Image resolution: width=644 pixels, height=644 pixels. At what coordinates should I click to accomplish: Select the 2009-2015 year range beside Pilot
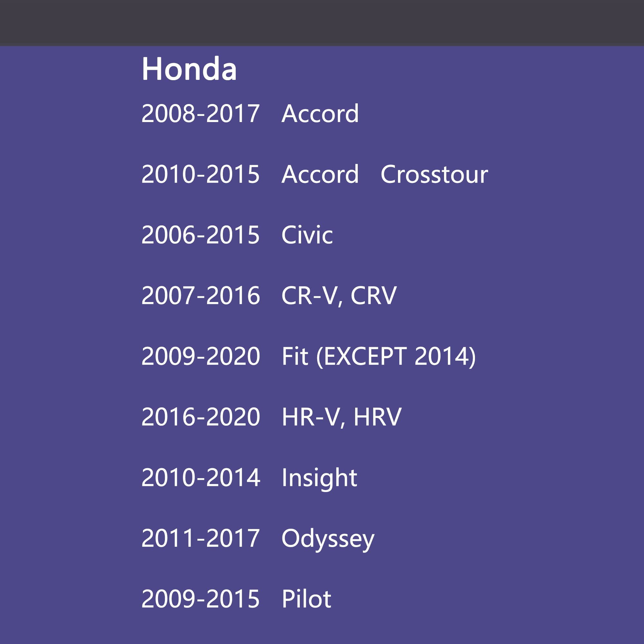(x=200, y=599)
